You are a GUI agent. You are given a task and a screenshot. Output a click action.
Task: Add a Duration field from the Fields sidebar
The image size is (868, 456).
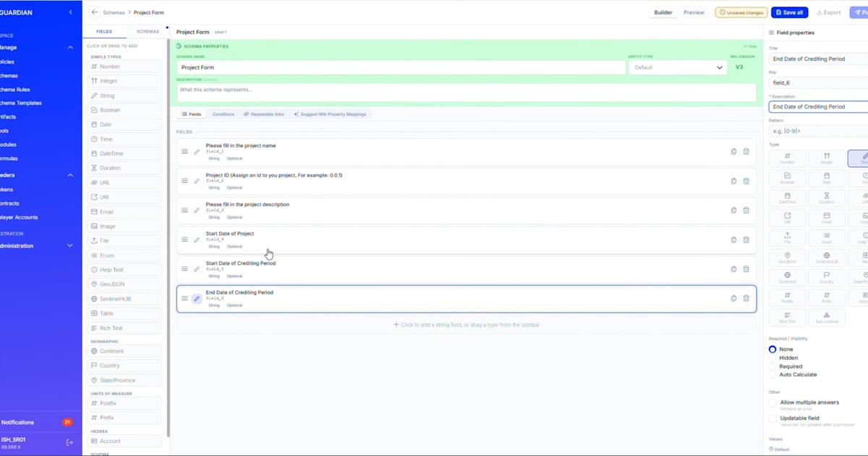point(124,168)
